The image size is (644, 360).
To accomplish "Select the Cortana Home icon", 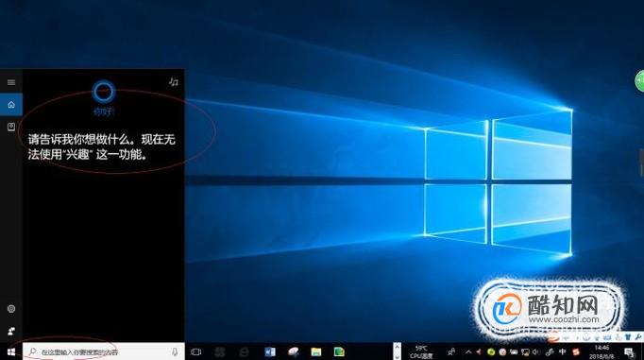I will point(11,105).
